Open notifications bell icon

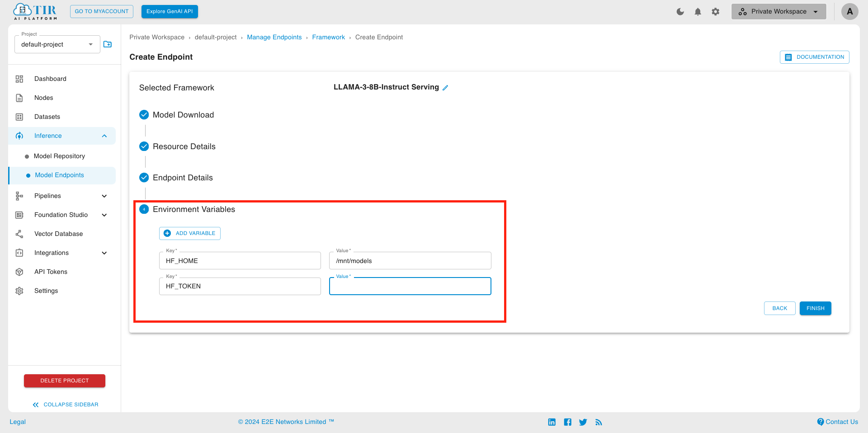pos(698,12)
